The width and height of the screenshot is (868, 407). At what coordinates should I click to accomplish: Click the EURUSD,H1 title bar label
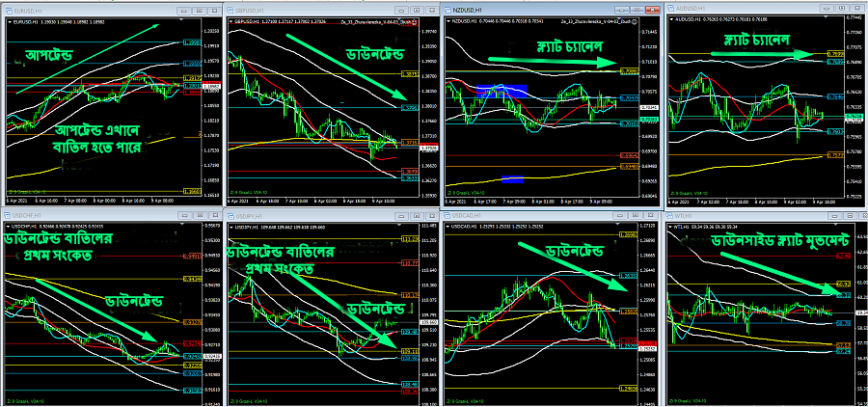[28, 11]
